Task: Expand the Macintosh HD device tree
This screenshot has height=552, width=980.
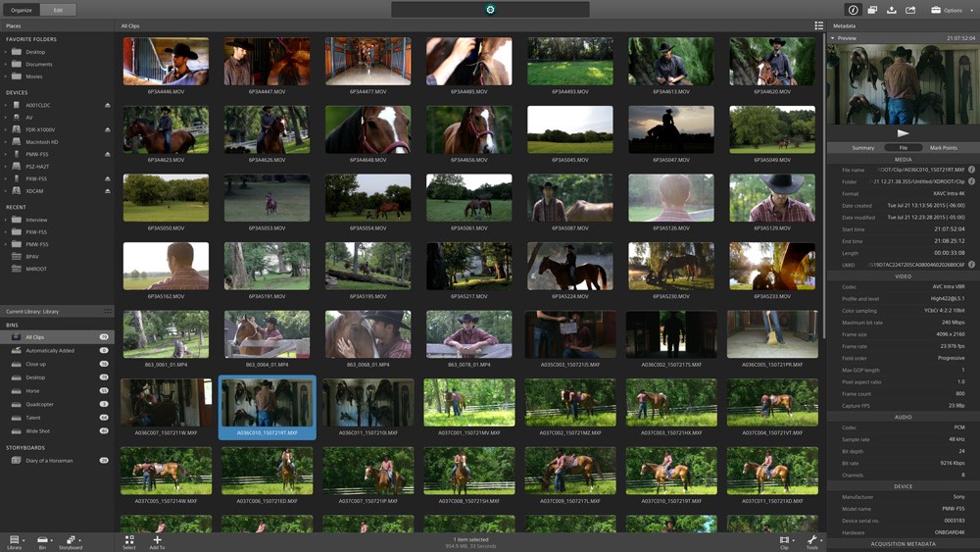Action: click(6, 142)
